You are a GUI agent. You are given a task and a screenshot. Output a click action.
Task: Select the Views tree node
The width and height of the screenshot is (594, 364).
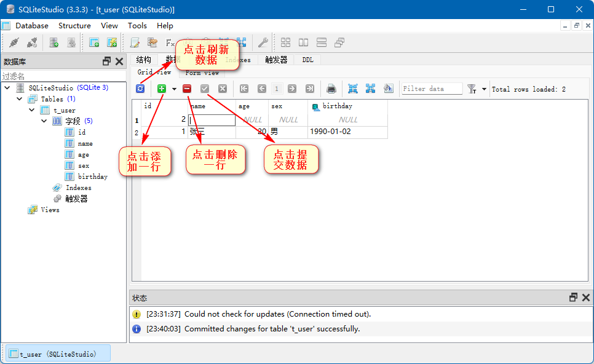click(50, 210)
